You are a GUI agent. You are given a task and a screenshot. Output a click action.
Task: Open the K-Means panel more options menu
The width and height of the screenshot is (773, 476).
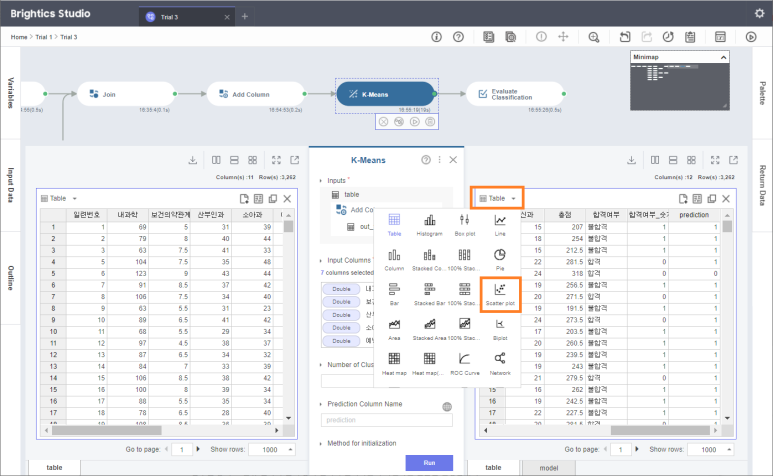point(439,160)
